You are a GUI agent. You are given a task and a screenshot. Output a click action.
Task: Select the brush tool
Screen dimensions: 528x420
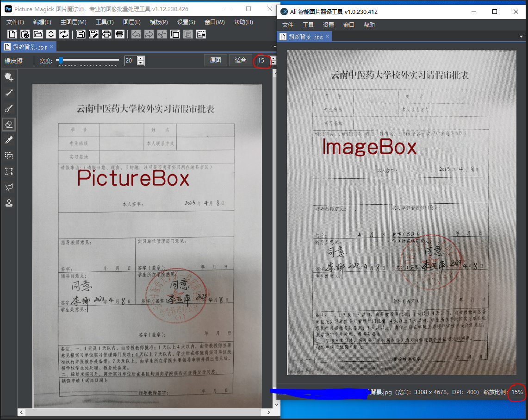9,108
